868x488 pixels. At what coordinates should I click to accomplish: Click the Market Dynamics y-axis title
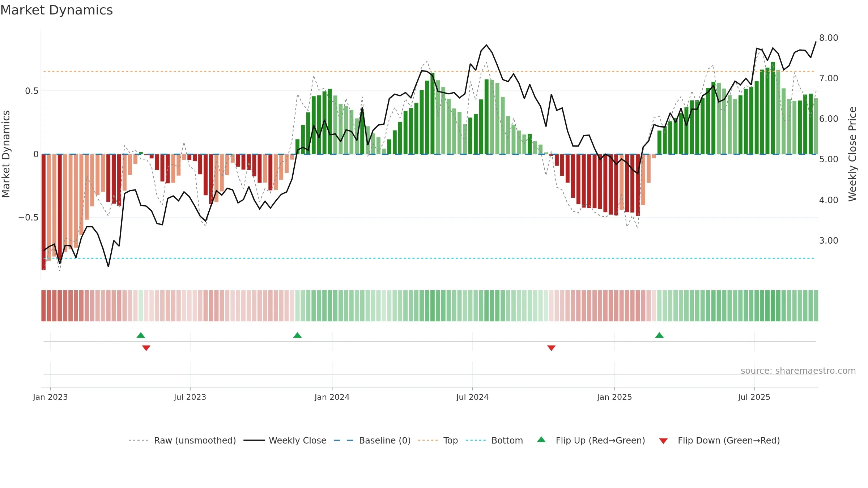6,154
